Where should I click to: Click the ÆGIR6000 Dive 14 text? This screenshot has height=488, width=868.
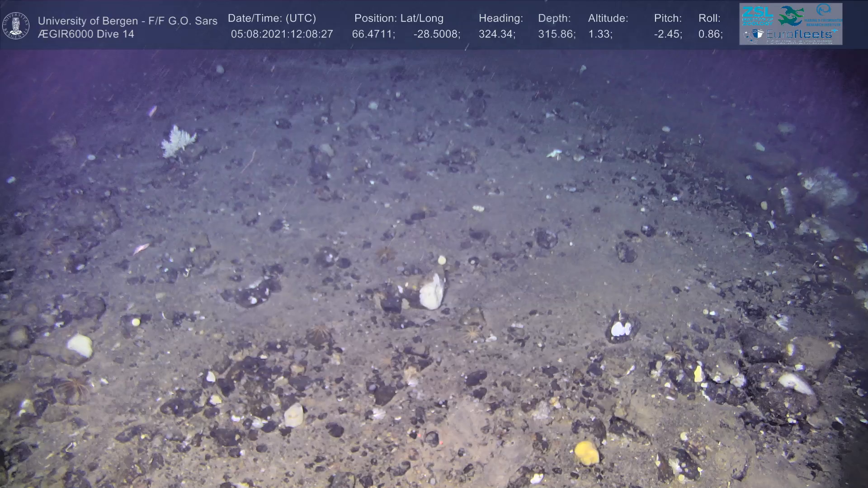pyautogui.click(x=86, y=34)
